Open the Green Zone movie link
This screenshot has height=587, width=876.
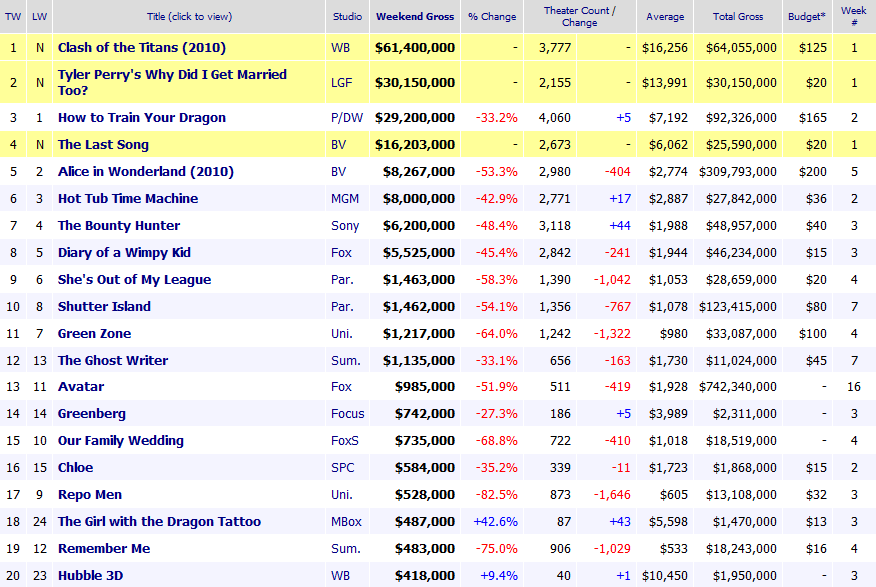point(94,333)
